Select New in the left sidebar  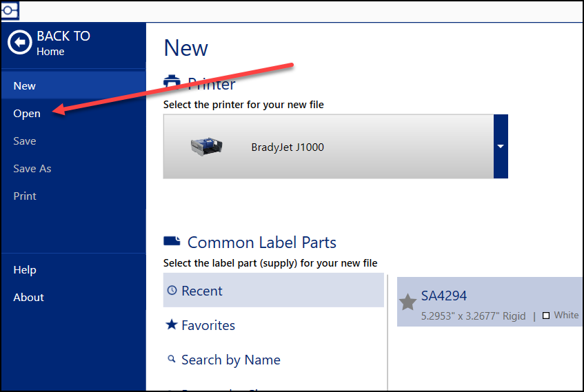pos(25,86)
